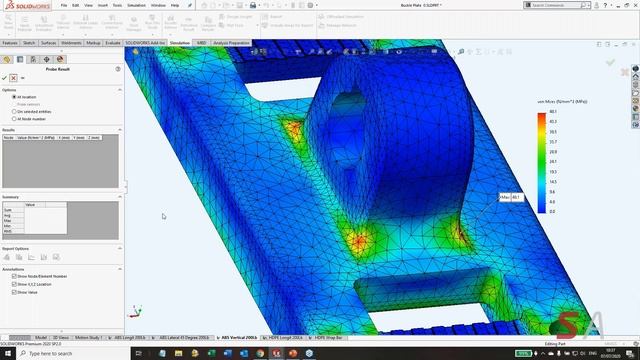Switch to the Sketch ribbon tab
This screenshot has width=640, height=360.
pos(29,43)
